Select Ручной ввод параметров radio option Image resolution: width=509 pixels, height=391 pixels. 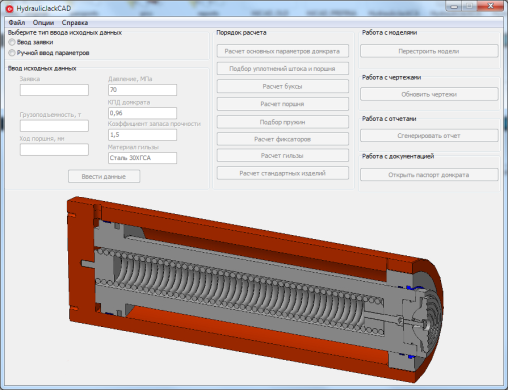click(12, 53)
